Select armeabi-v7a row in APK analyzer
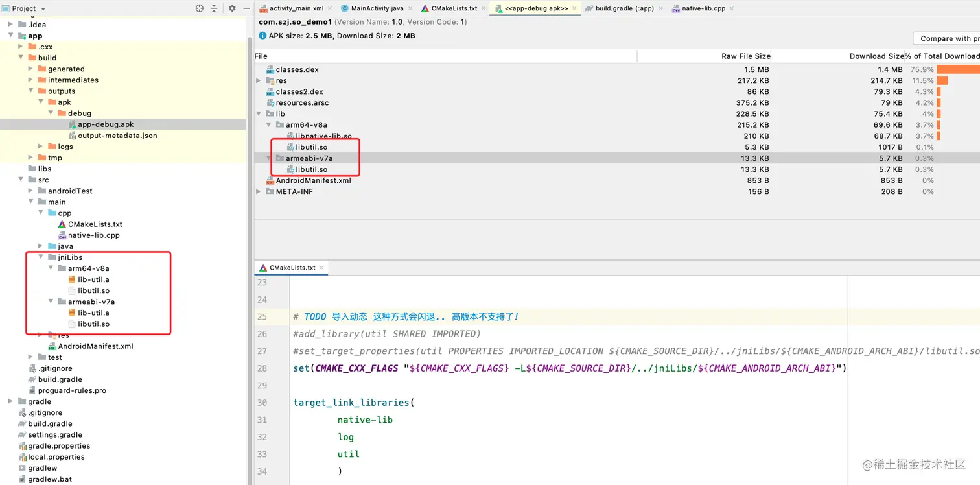The width and height of the screenshot is (980, 485). (x=617, y=158)
